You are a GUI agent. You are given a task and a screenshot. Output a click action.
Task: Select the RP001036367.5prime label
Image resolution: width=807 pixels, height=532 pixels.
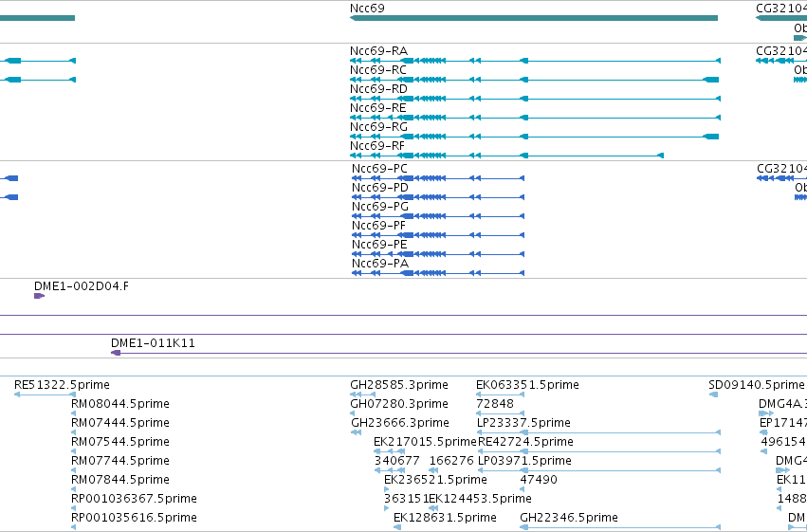pyautogui.click(x=134, y=499)
